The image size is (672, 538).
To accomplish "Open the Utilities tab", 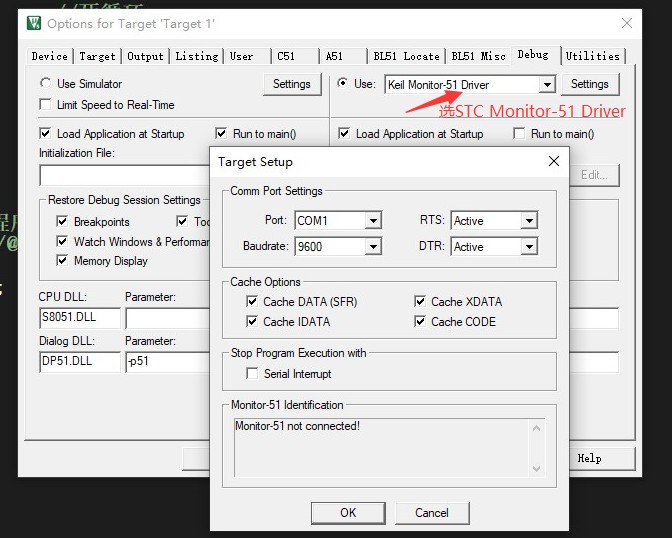I will (x=593, y=56).
